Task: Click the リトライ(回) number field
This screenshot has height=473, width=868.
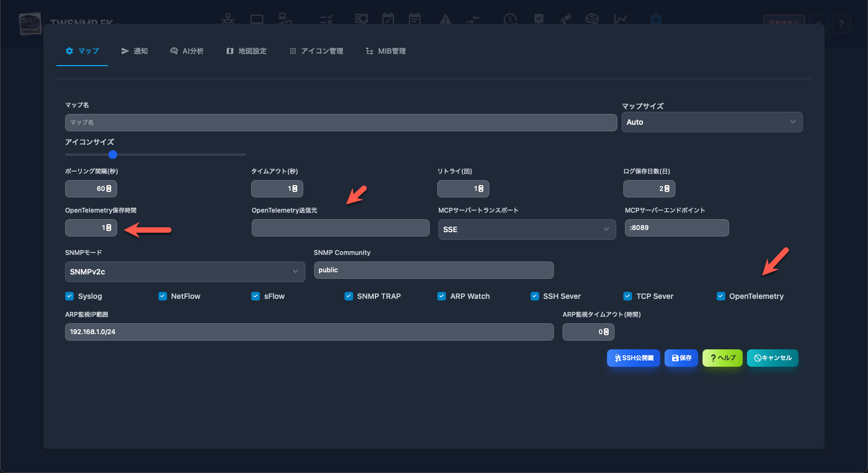Action: pyautogui.click(x=463, y=189)
